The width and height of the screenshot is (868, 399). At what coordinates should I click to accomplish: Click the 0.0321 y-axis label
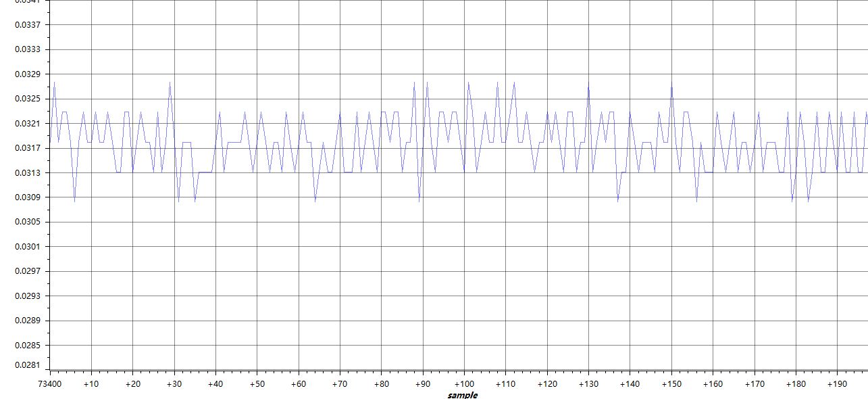pos(28,124)
